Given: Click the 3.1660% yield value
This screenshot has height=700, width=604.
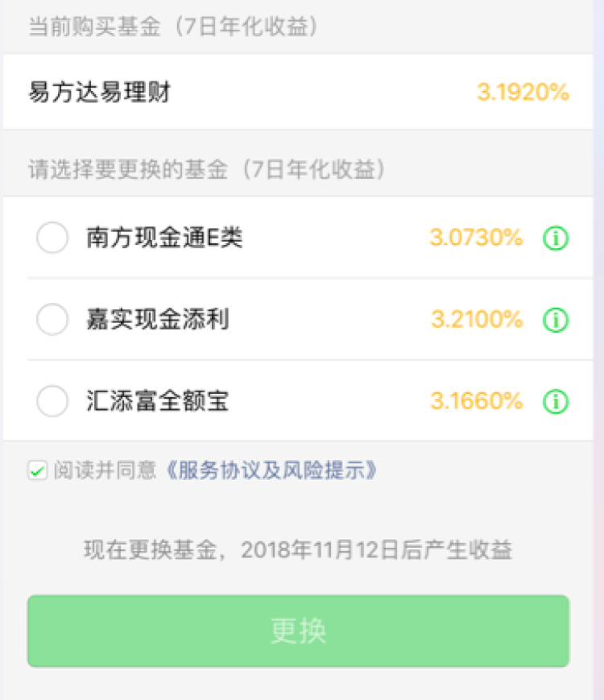Looking at the screenshot, I should [476, 401].
